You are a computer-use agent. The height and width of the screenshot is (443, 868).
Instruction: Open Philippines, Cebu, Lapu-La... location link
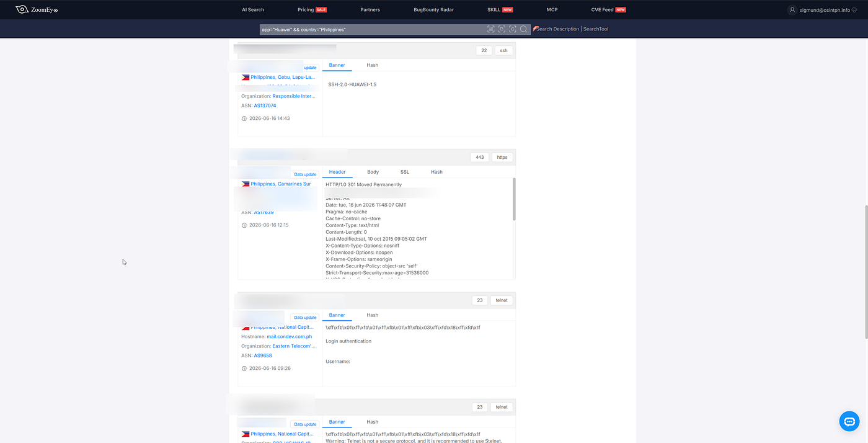pyautogui.click(x=283, y=78)
